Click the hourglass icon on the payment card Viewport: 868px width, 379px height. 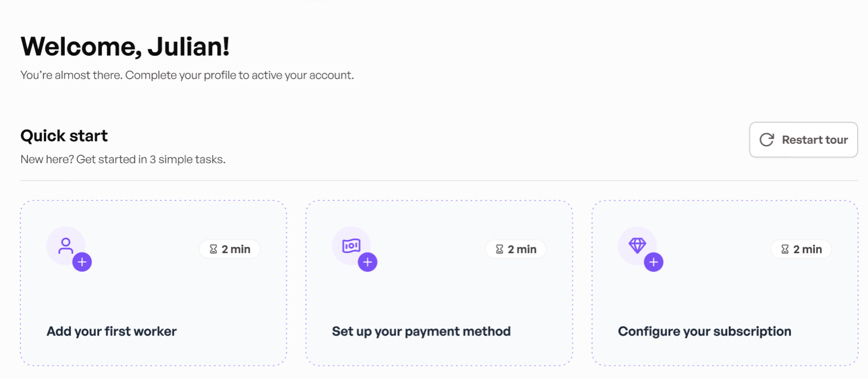tap(499, 249)
